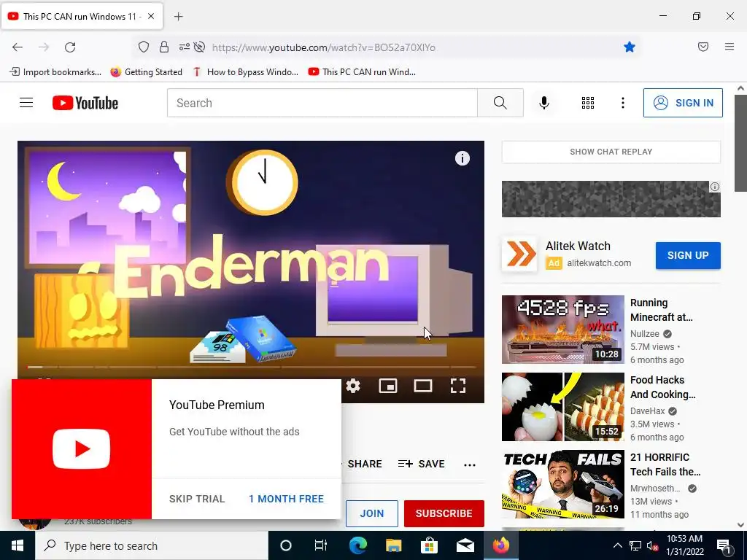Click the search magnifier button

coord(500,103)
